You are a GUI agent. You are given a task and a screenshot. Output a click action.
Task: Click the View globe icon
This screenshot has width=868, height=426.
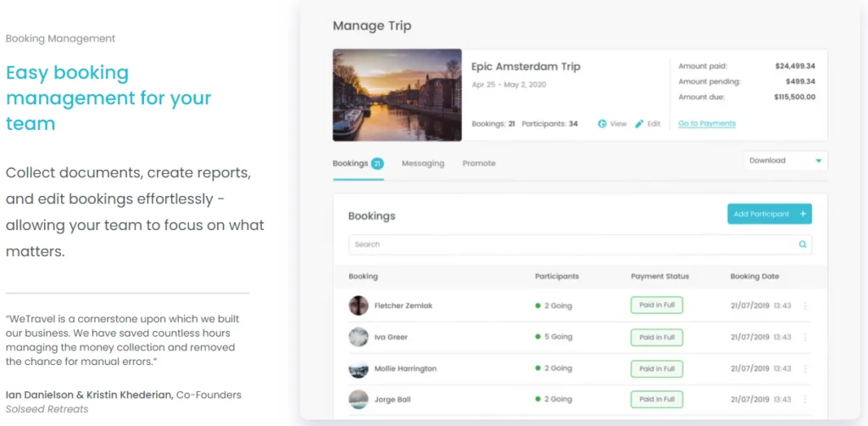(603, 124)
